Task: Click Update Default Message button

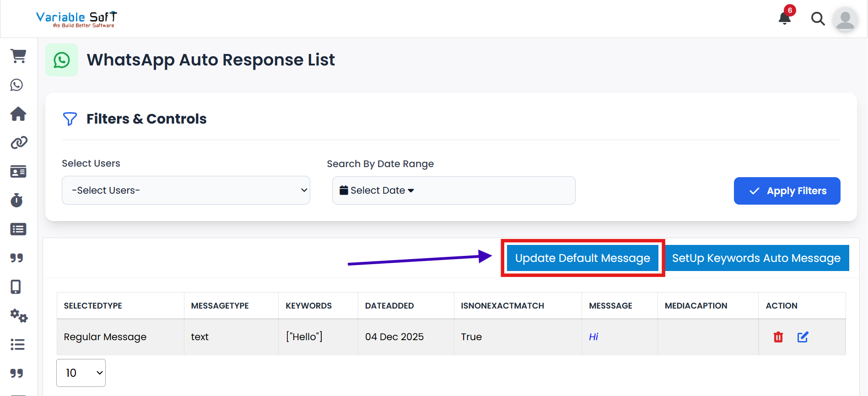Action: pyautogui.click(x=582, y=258)
